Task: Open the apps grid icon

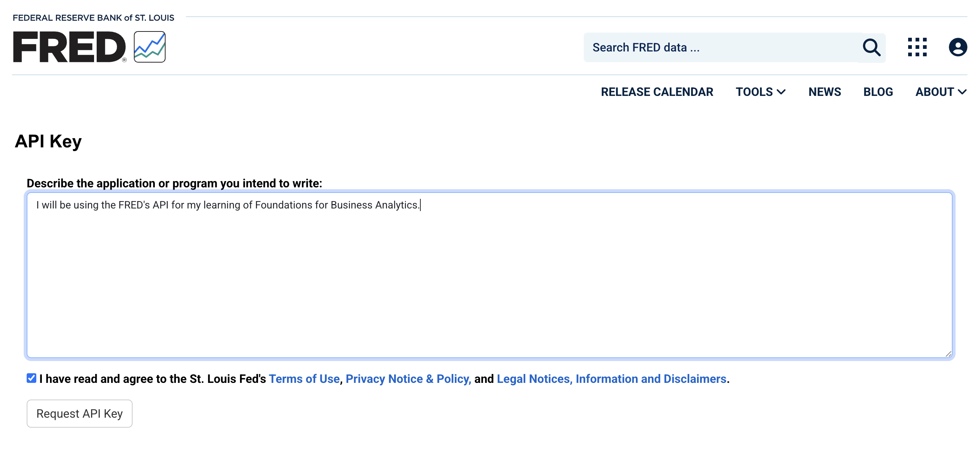Action: point(917,47)
